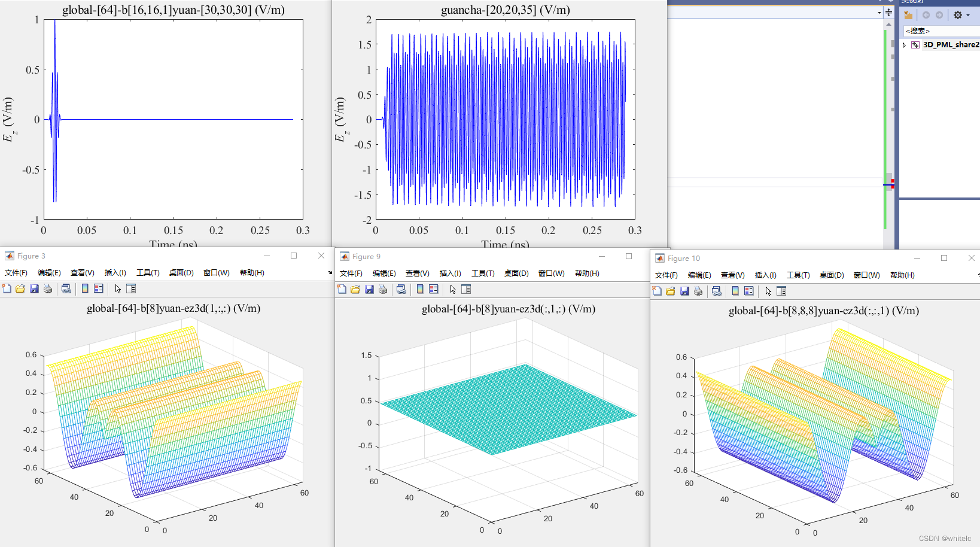Insert colorbar in Figure 9
This screenshot has width=980, height=547.
coord(420,289)
